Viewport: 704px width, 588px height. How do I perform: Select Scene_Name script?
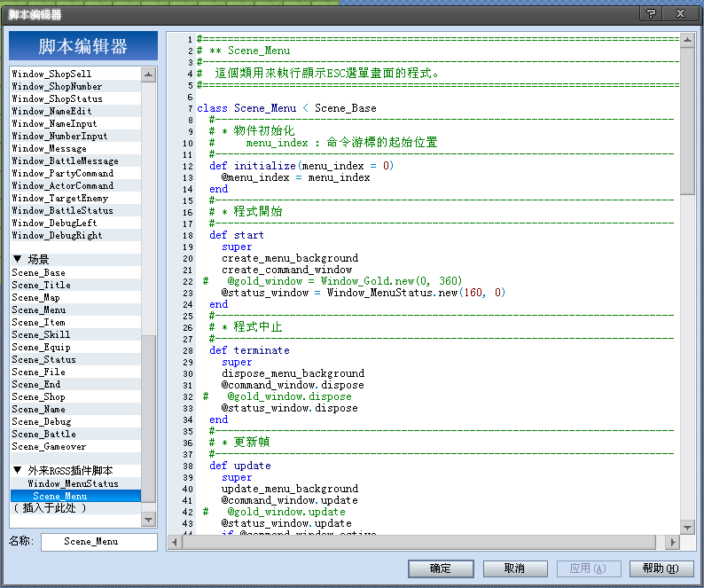[x=75, y=409]
